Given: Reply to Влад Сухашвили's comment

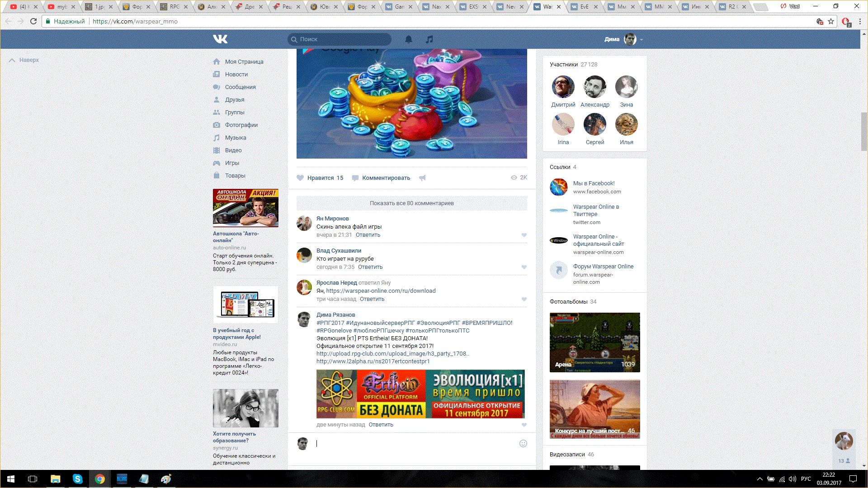Looking at the screenshot, I should [x=370, y=267].
